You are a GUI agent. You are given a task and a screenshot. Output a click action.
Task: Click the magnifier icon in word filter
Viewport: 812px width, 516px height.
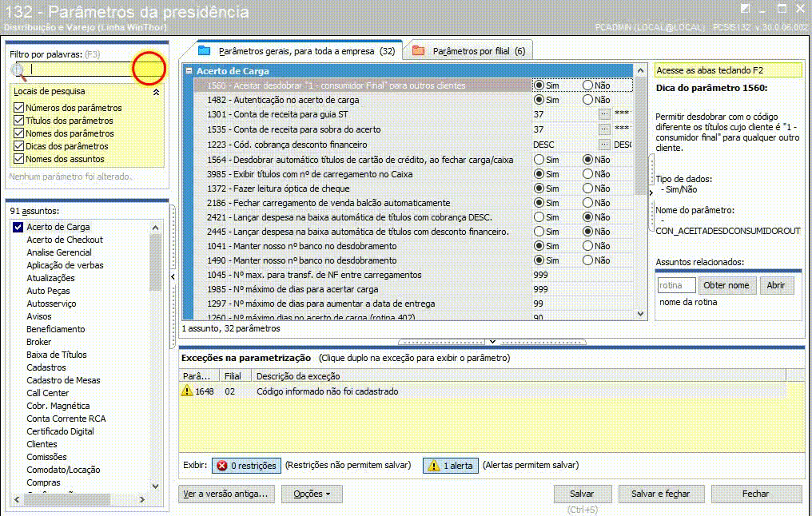pyautogui.click(x=18, y=71)
